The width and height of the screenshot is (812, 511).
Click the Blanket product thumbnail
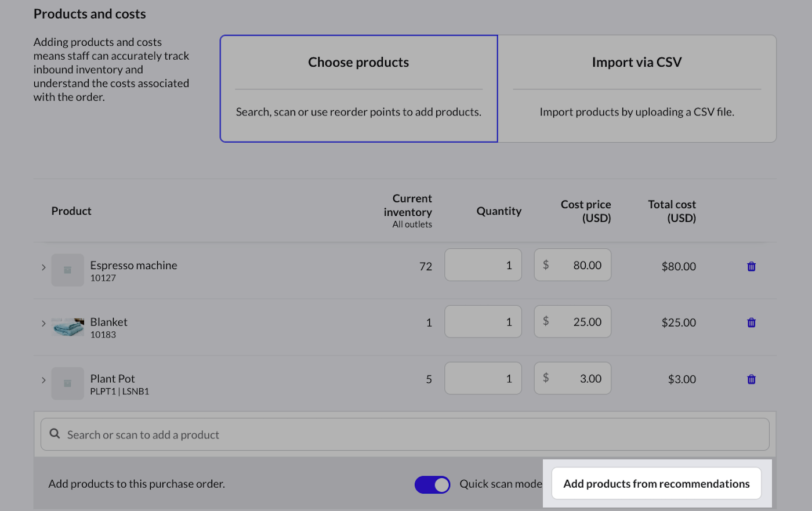(x=67, y=327)
